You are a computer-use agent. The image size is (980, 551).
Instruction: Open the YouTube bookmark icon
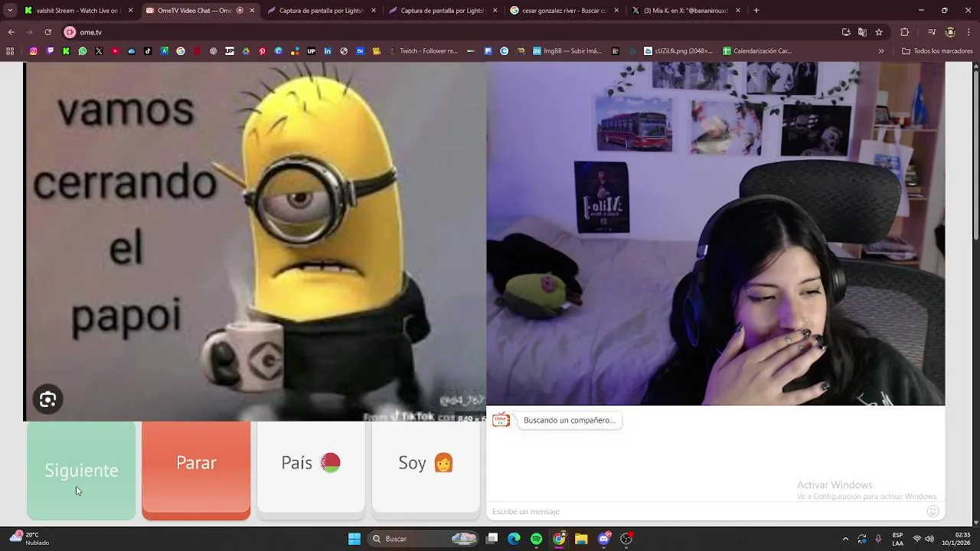point(116,51)
